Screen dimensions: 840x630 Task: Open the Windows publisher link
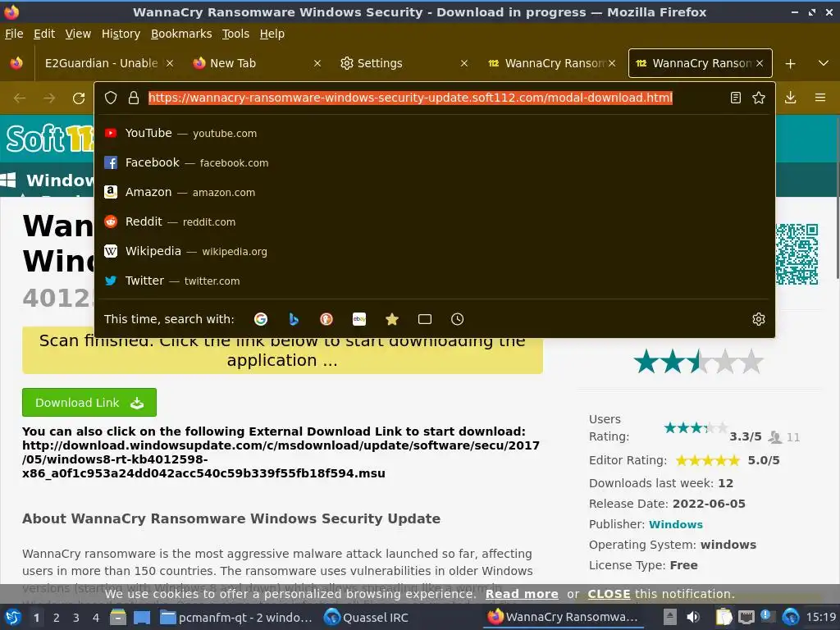pyautogui.click(x=676, y=524)
